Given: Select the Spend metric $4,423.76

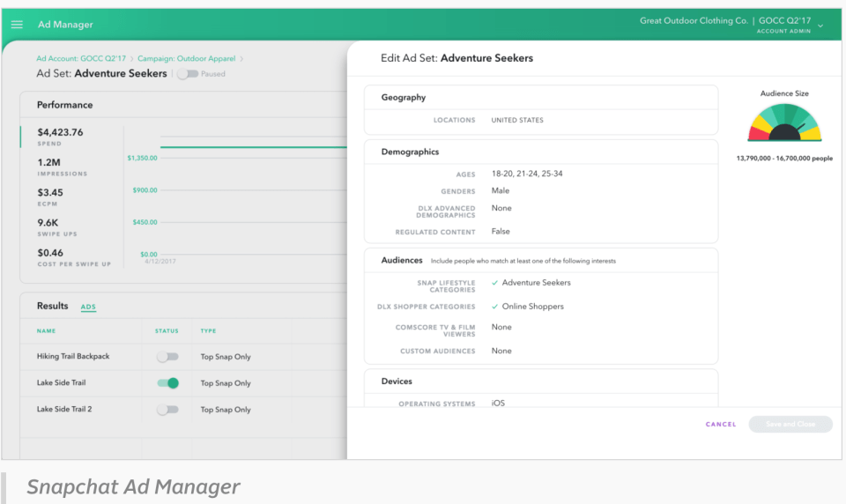Looking at the screenshot, I should [61, 137].
